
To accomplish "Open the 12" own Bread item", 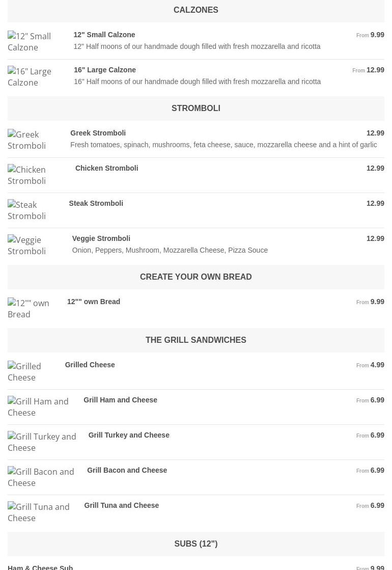I will click(94, 302).
